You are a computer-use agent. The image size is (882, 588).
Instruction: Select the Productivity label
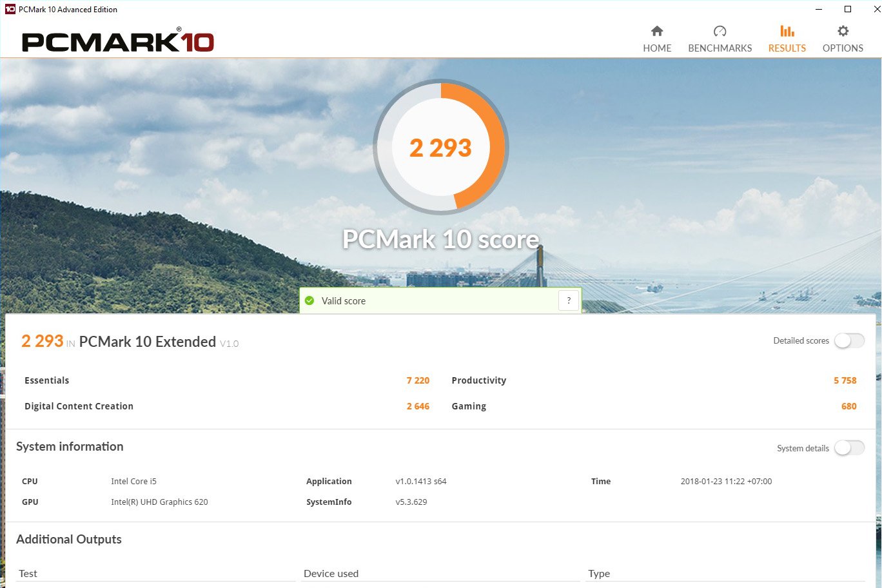pos(479,380)
